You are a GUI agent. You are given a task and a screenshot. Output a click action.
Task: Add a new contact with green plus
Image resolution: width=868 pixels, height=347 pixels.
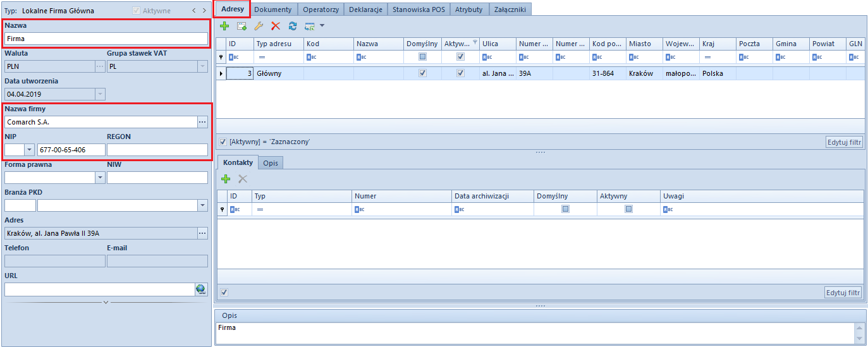click(x=226, y=179)
